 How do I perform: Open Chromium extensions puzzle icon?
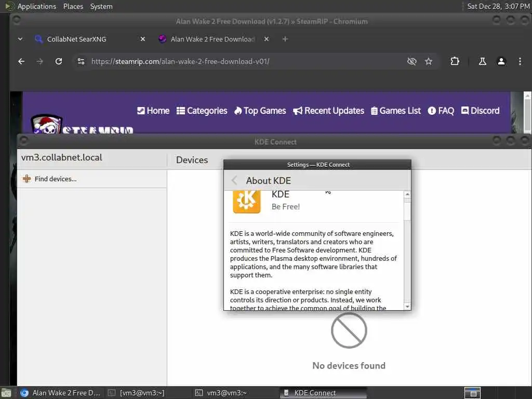(455, 61)
